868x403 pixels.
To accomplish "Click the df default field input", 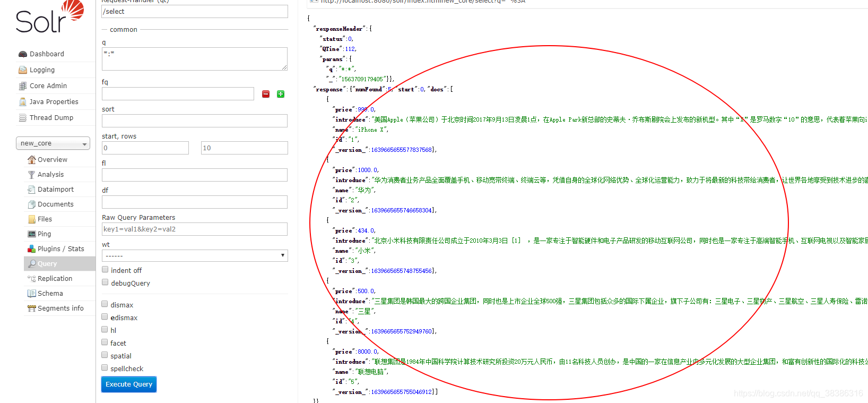I will click(x=195, y=202).
